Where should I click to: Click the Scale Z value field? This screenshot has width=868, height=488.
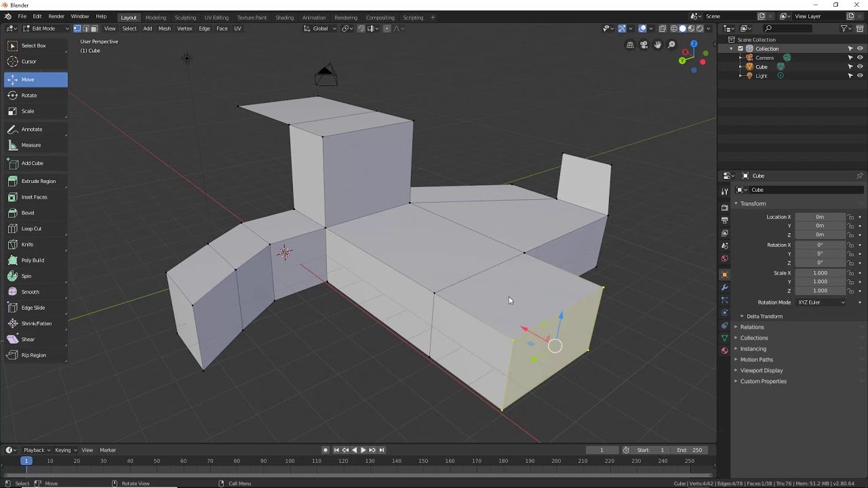coord(820,291)
